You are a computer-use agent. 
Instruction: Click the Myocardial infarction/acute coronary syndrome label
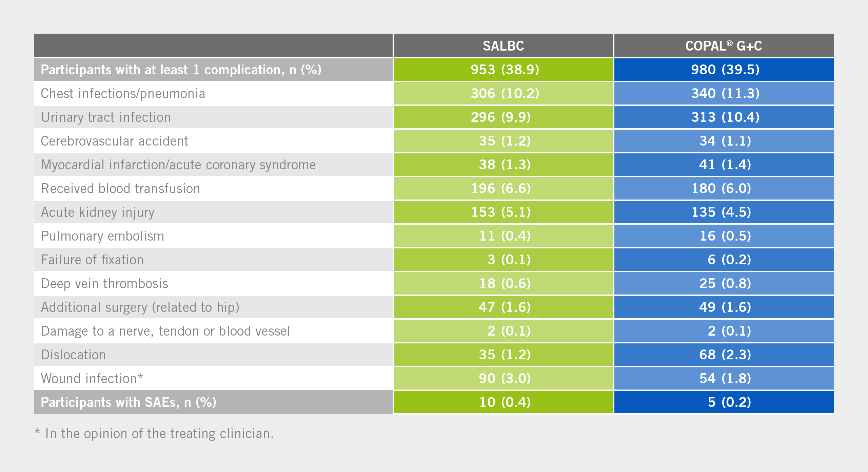click(x=178, y=165)
